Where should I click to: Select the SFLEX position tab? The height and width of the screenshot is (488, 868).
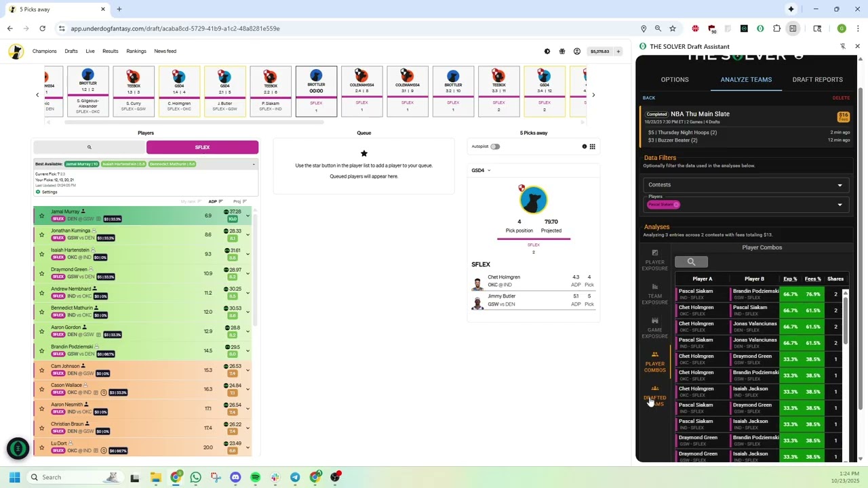[202, 147]
